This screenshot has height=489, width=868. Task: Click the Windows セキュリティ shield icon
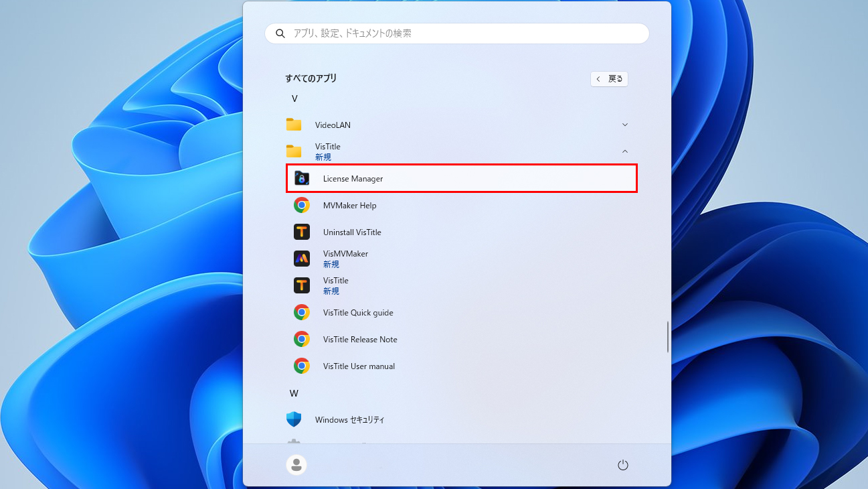pyautogui.click(x=294, y=420)
